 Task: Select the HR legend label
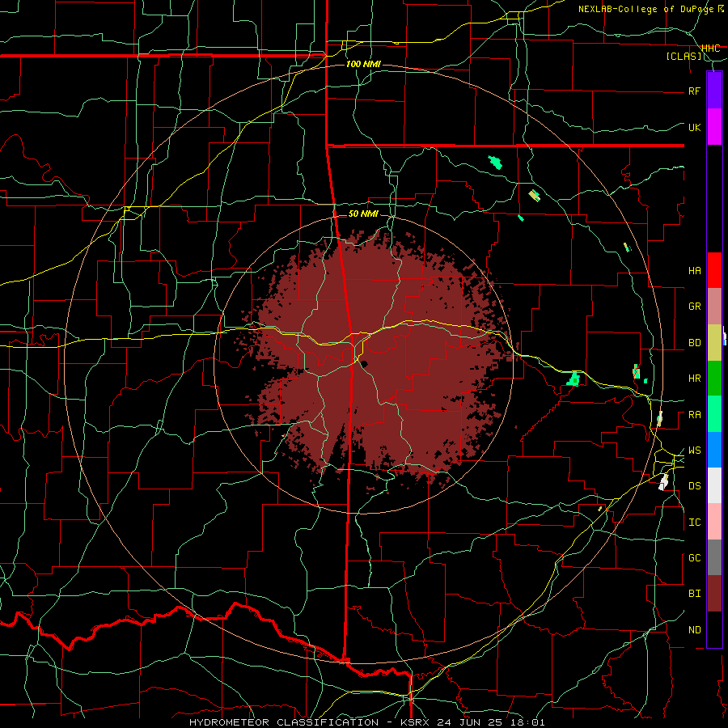(x=694, y=379)
